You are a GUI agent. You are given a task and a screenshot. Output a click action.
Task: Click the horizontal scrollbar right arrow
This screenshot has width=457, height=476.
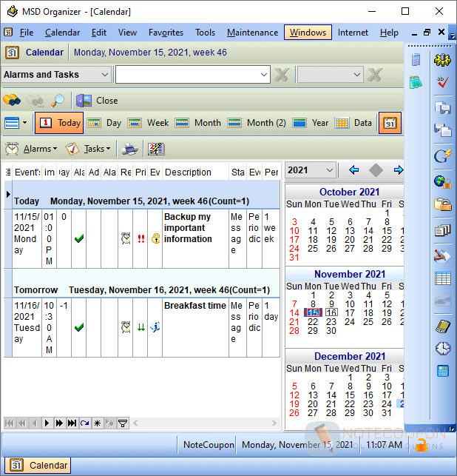(274, 423)
